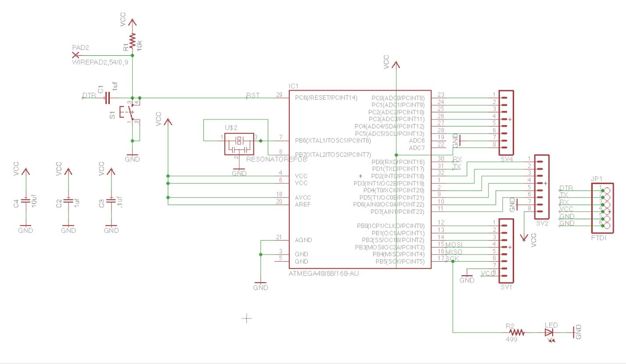The image size is (626, 364).
Task: Select the R2 499 resistor symbol
Action: pyautogui.click(x=516, y=332)
